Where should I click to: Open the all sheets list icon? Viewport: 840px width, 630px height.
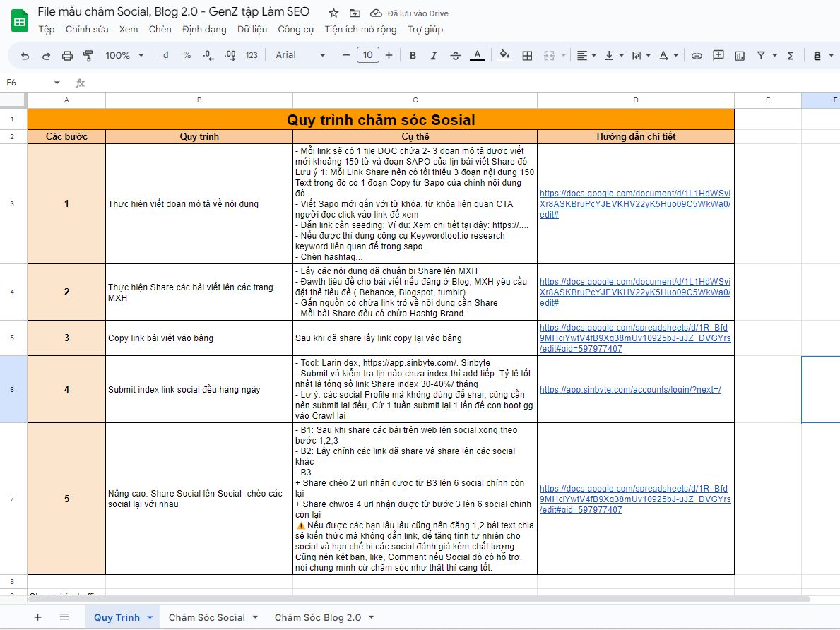coord(64,617)
